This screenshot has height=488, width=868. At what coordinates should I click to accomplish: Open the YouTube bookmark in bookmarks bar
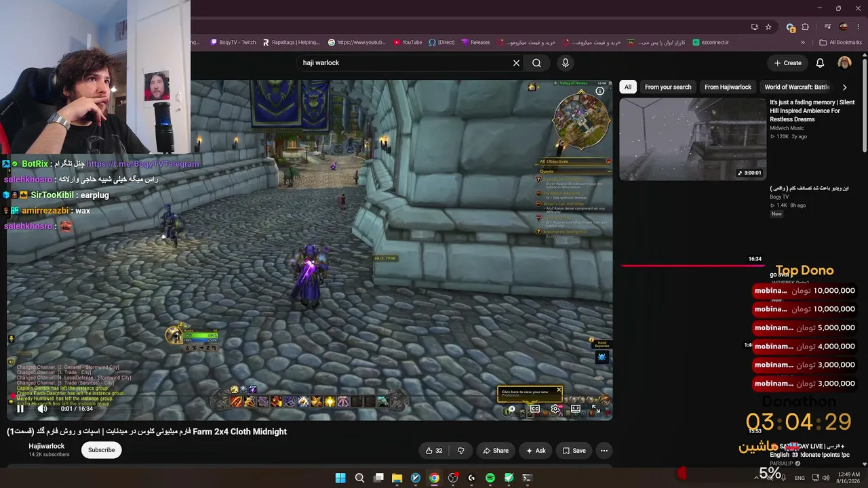(408, 42)
